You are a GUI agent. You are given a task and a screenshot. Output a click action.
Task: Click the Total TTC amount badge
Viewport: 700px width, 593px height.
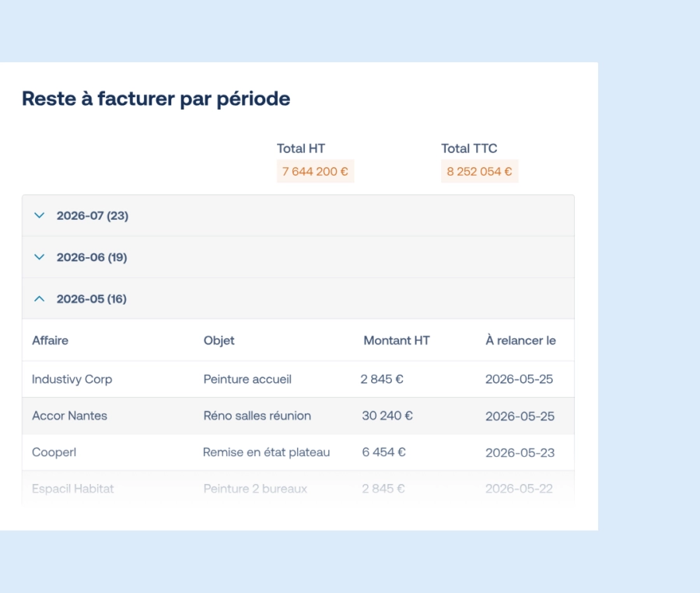click(479, 171)
